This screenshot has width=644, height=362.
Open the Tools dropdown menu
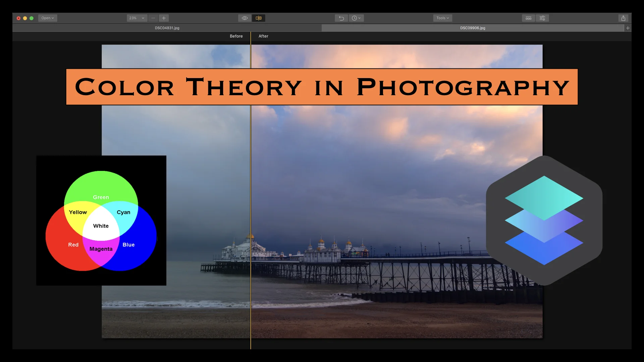point(442,18)
